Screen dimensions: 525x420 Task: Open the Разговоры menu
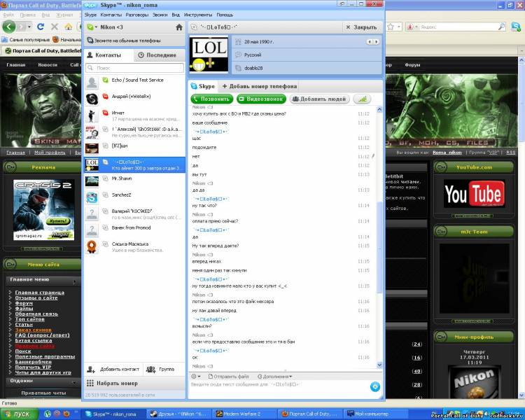137,15
